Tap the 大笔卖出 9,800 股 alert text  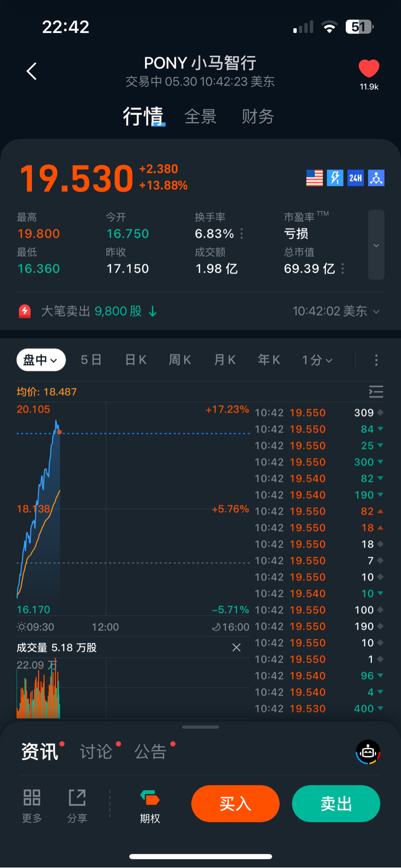coord(91,312)
